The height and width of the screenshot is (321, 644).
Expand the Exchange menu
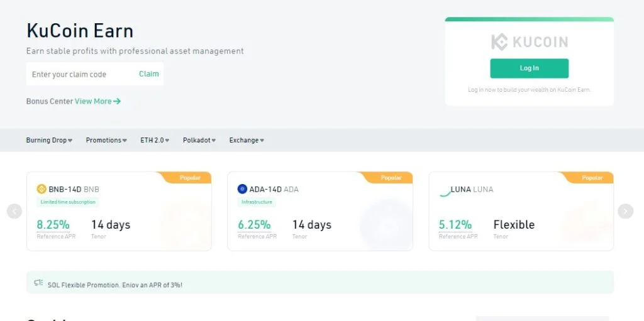(x=247, y=140)
